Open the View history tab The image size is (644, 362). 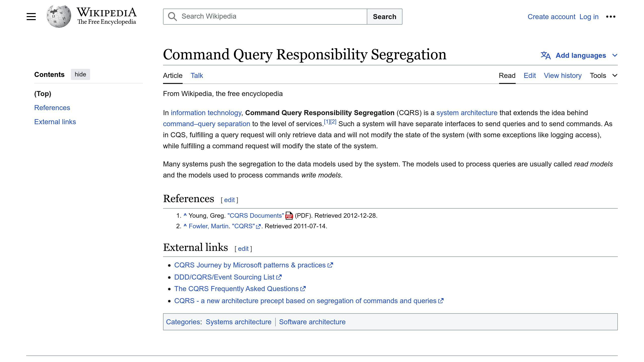[x=562, y=75]
